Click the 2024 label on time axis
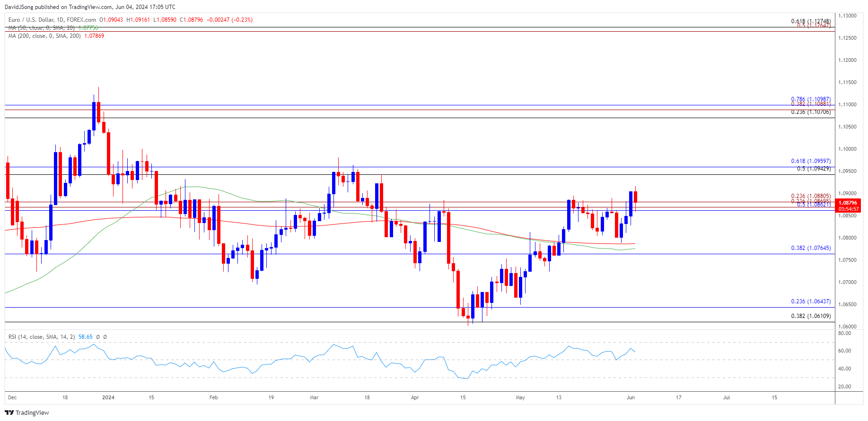 (x=108, y=397)
